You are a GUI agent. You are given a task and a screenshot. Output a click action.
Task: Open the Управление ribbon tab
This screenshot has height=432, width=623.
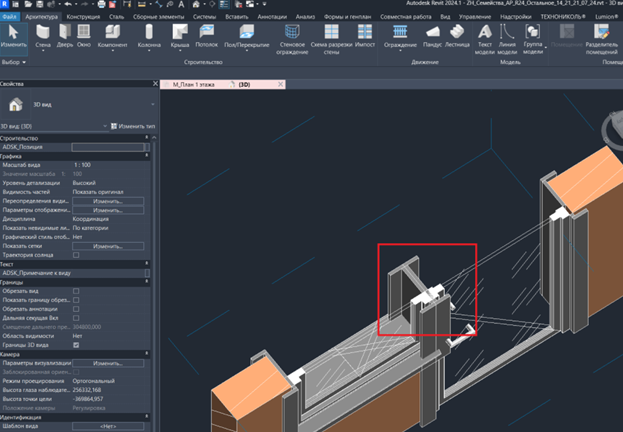click(x=475, y=17)
